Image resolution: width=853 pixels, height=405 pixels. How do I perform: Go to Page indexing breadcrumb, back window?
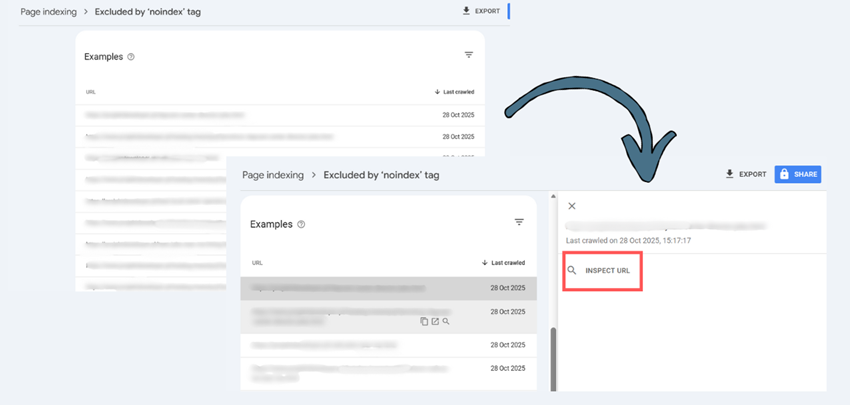pyautogui.click(x=48, y=11)
